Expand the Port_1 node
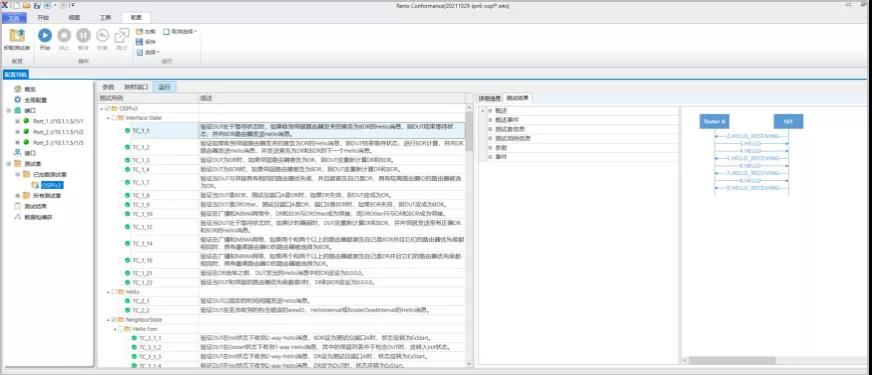 17,121
